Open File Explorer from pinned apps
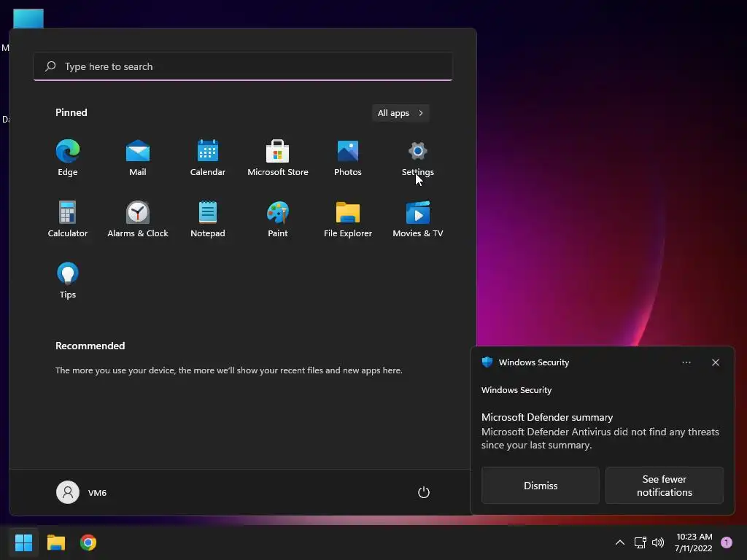This screenshot has height=560, width=747. click(x=348, y=219)
